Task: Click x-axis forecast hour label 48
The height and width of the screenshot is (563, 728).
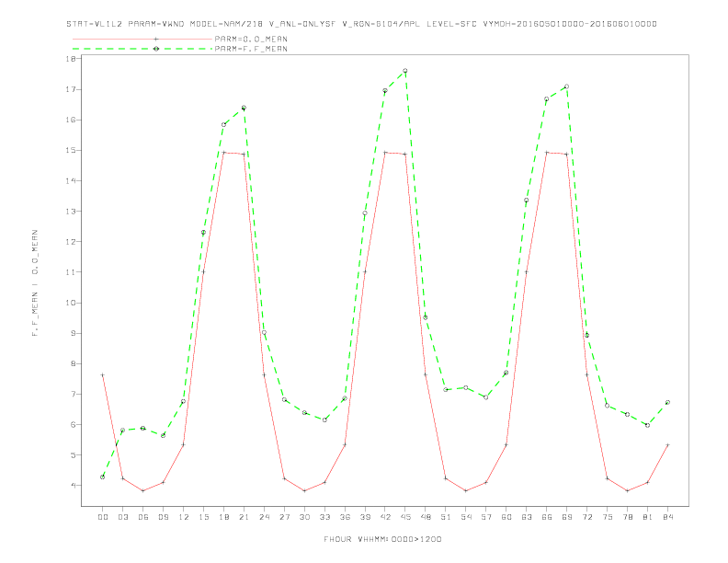Action: coord(426,517)
